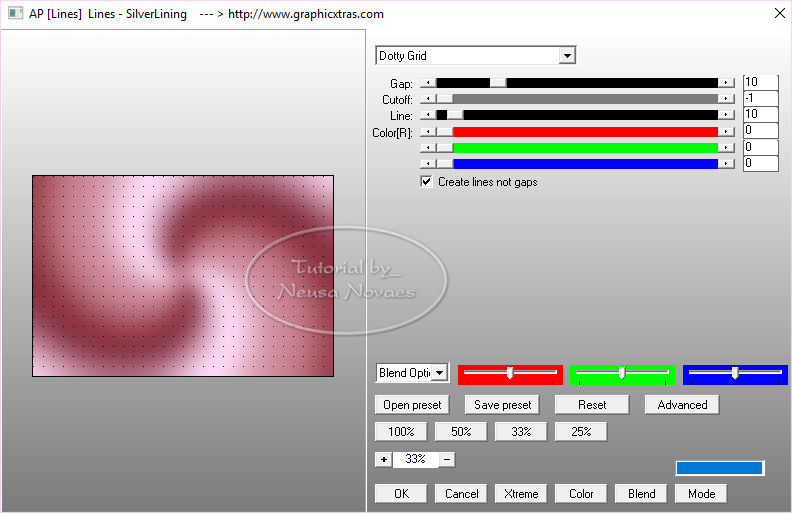This screenshot has width=792, height=513.
Task: Click the Cutoff value field
Action: [760, 98]
